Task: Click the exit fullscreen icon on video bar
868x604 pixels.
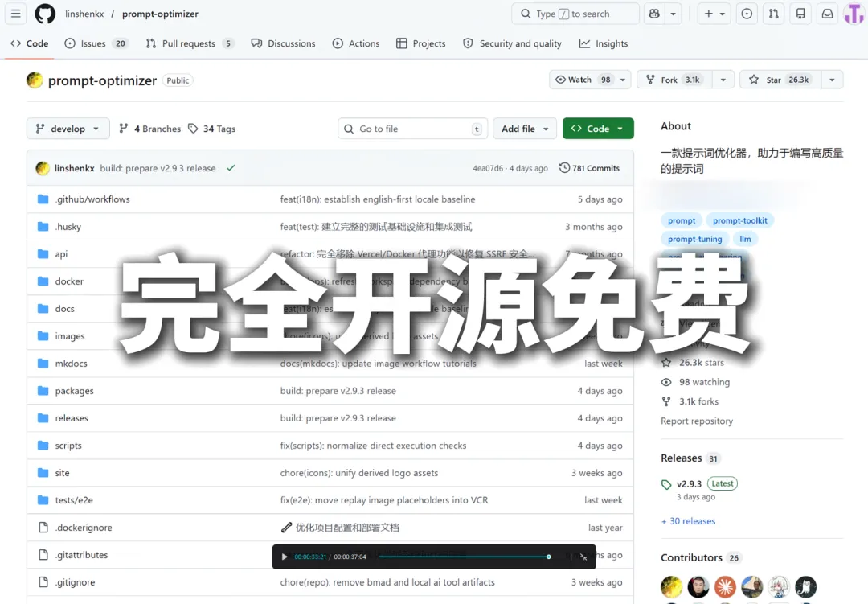Action: click(583, 557)
